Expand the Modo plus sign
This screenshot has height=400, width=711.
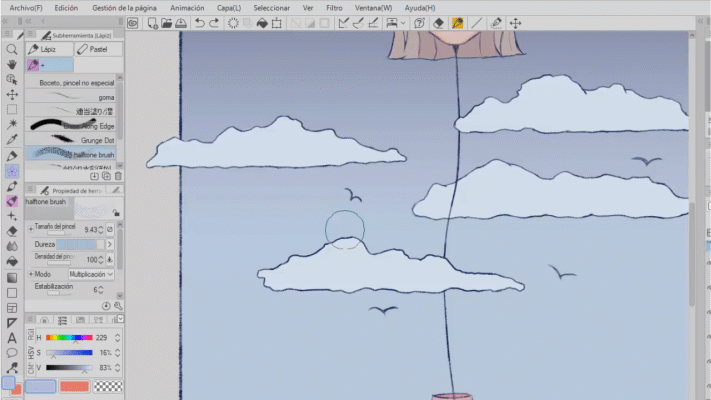point(30,274)
